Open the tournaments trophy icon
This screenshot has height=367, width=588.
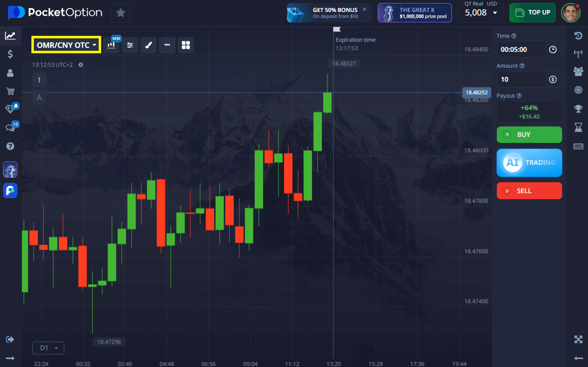[578, 109]
